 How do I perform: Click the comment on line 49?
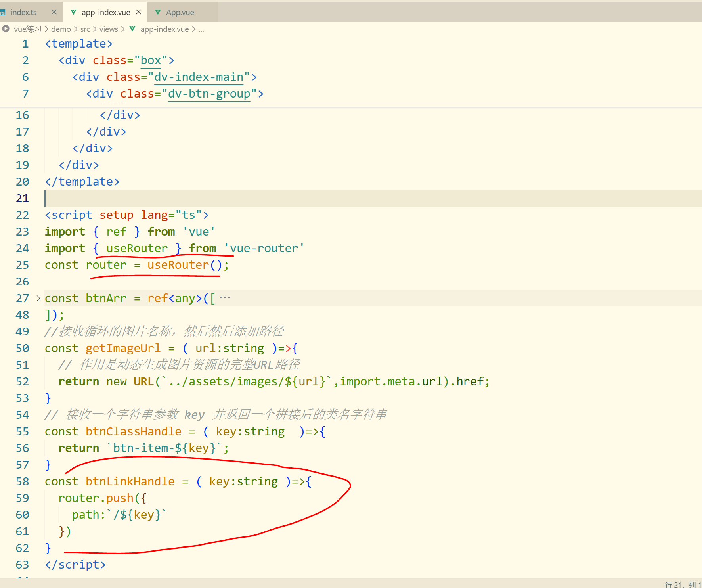[164, 331]
